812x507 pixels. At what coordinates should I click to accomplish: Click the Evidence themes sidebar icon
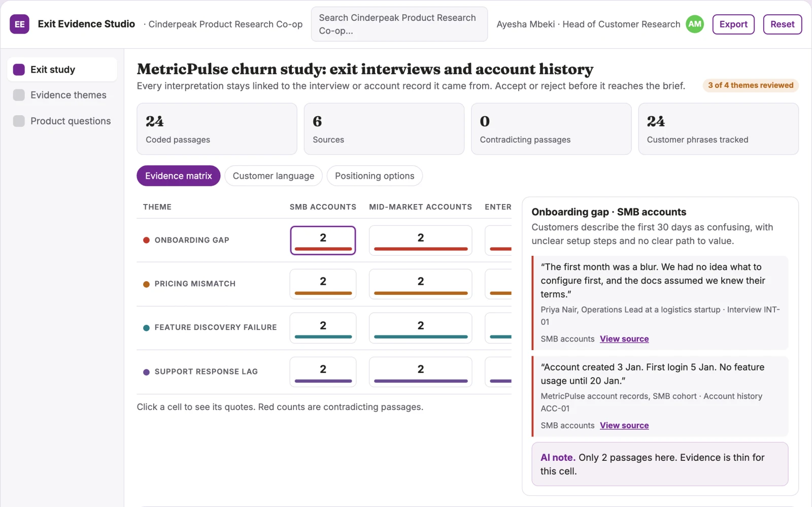click(x=19, y=95)
